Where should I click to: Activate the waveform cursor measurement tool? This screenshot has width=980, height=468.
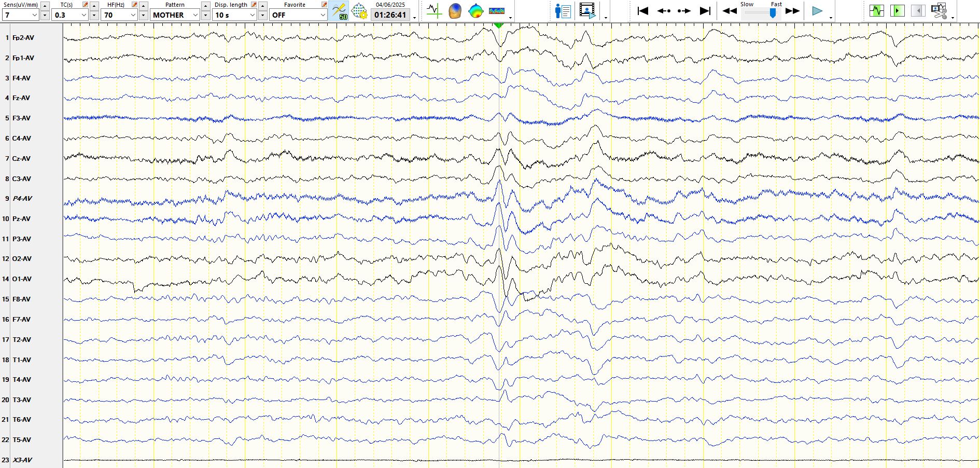click(x=434, y=11)
